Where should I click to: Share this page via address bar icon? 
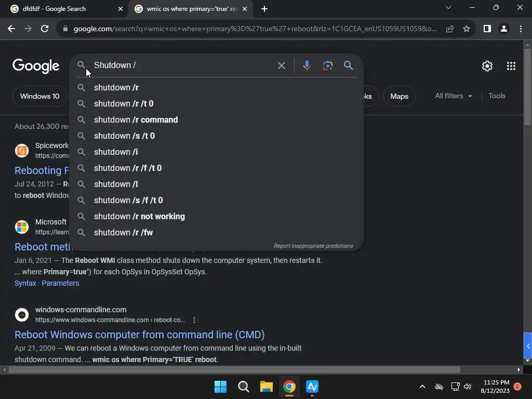pos(450,29)
